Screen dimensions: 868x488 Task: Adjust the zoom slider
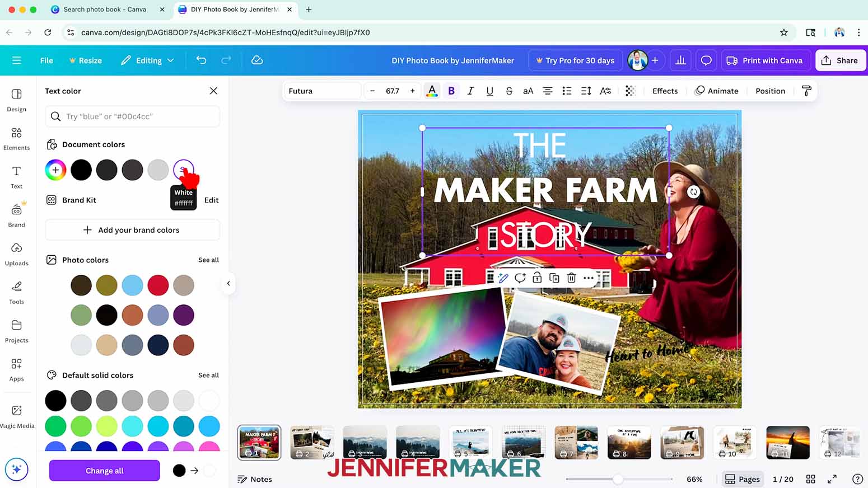[618, 479]
